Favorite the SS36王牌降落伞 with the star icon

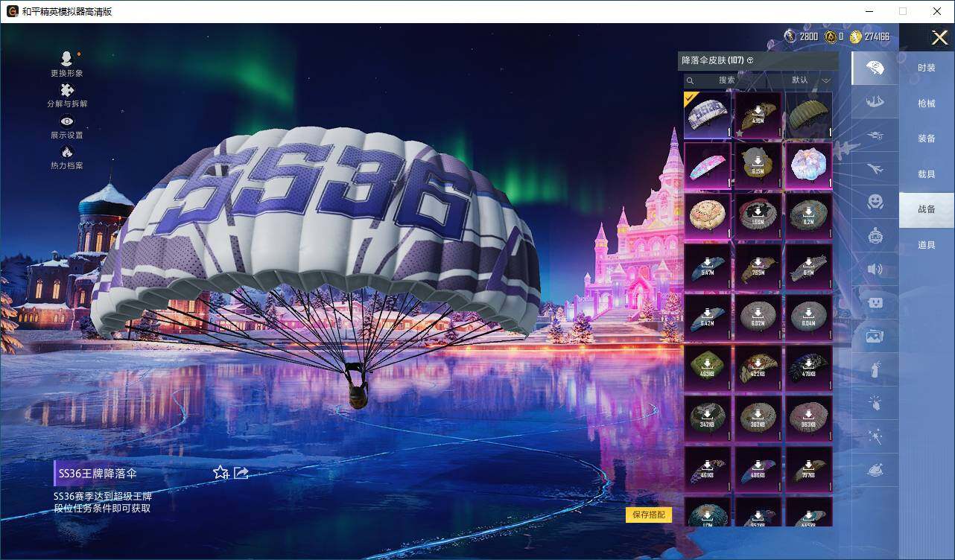pyautogui.click(x=220, y=472)
